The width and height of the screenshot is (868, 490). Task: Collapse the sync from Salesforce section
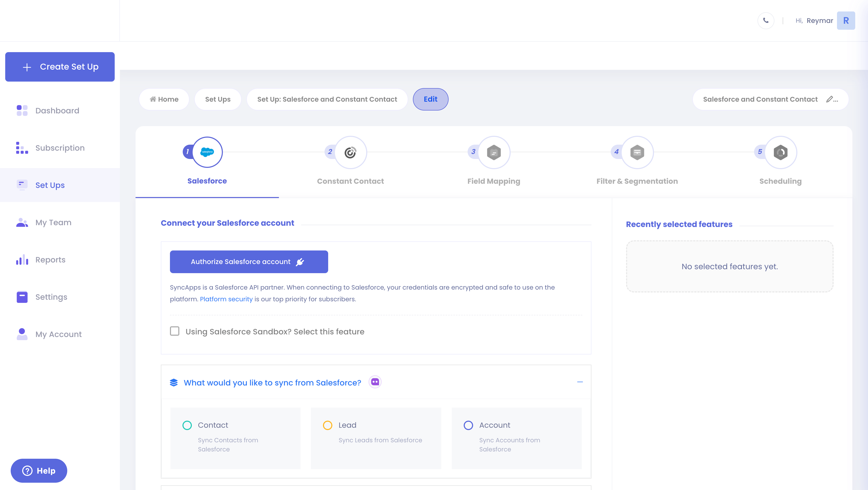click(580, 382)
